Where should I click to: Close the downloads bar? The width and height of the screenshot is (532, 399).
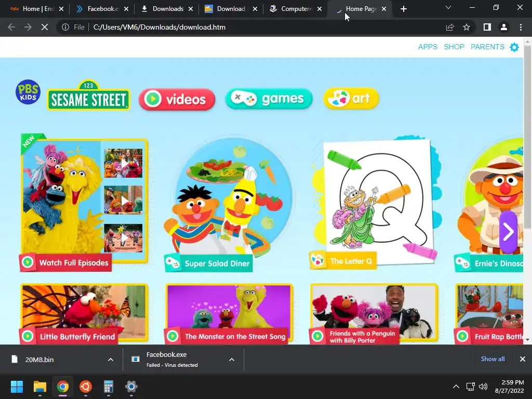523,359
